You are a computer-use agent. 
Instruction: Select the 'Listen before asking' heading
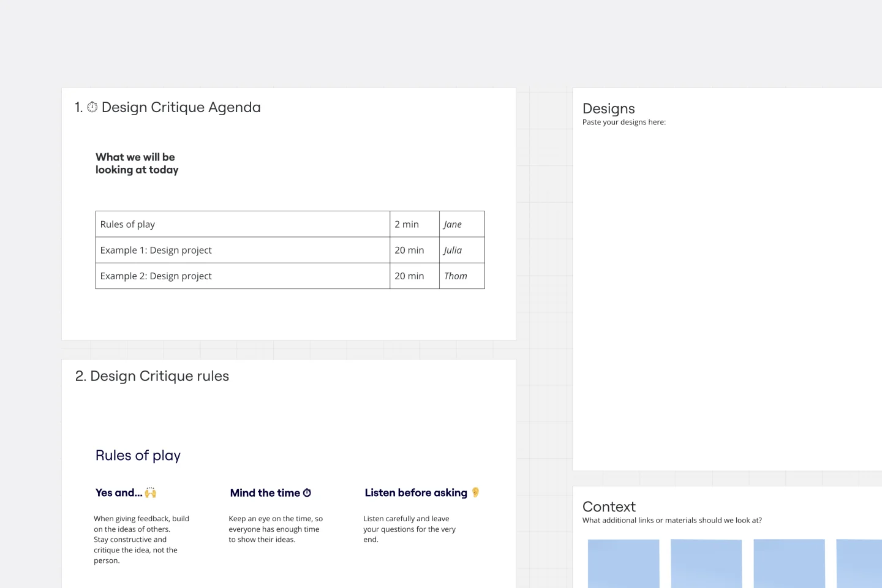[415, 492]
